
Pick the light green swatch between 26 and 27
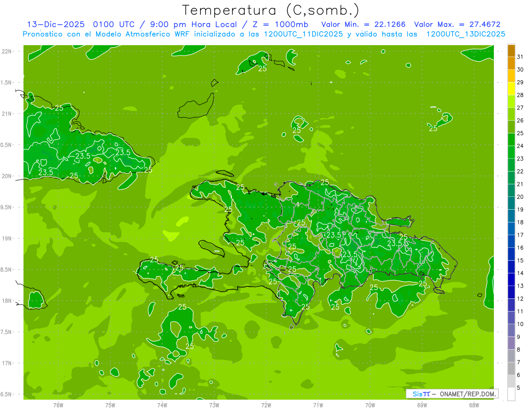coord(511,114)
